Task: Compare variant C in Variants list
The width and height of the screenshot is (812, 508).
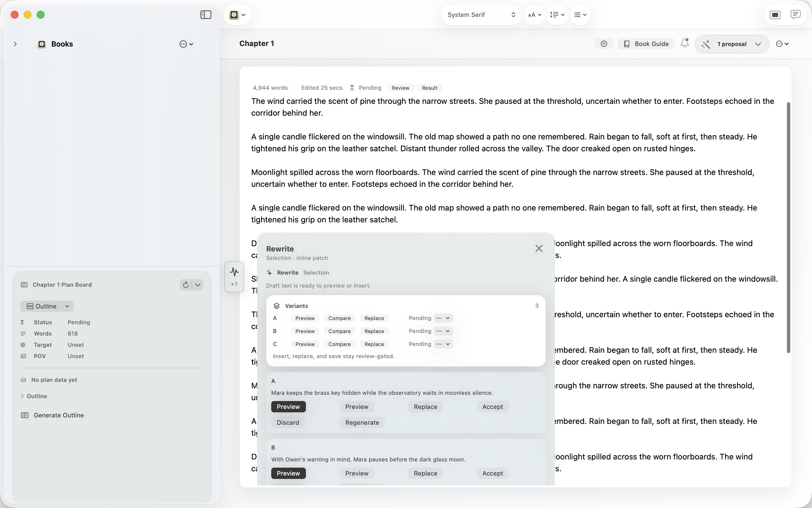Action: pos(339,344)
